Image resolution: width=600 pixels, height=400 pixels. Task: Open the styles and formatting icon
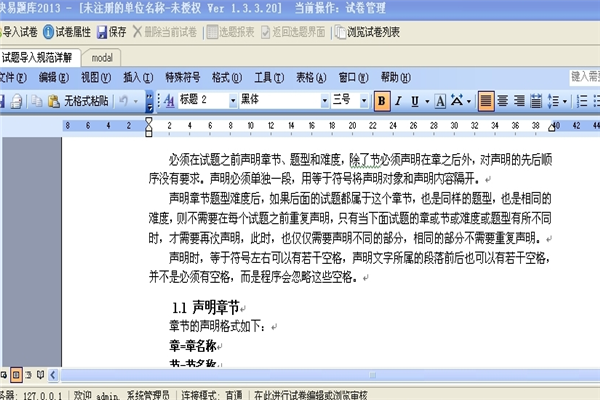pos(169,101)
